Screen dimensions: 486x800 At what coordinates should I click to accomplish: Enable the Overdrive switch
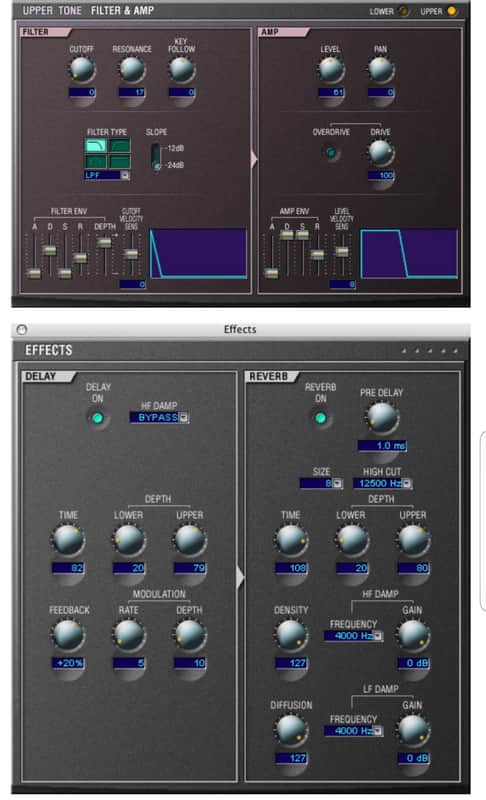pyautogui.click(x=331, y=153)
